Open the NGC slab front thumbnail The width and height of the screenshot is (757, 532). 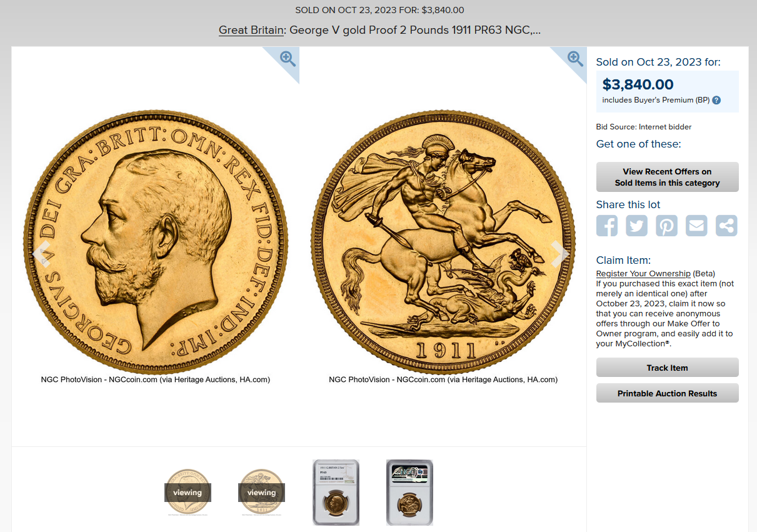tap(336, 493)
